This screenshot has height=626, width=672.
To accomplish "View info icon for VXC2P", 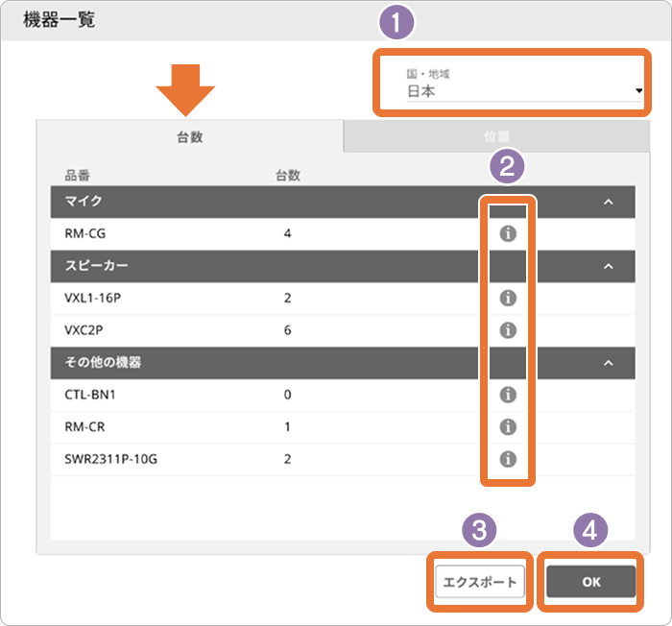I will pos(508,330).
